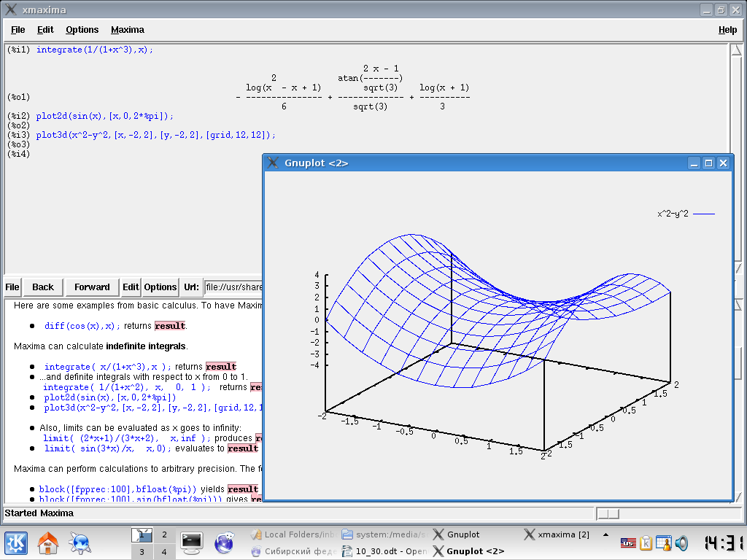
Task: Click result box after limit sin(3*x)/x
Action: tap(243, 448)
